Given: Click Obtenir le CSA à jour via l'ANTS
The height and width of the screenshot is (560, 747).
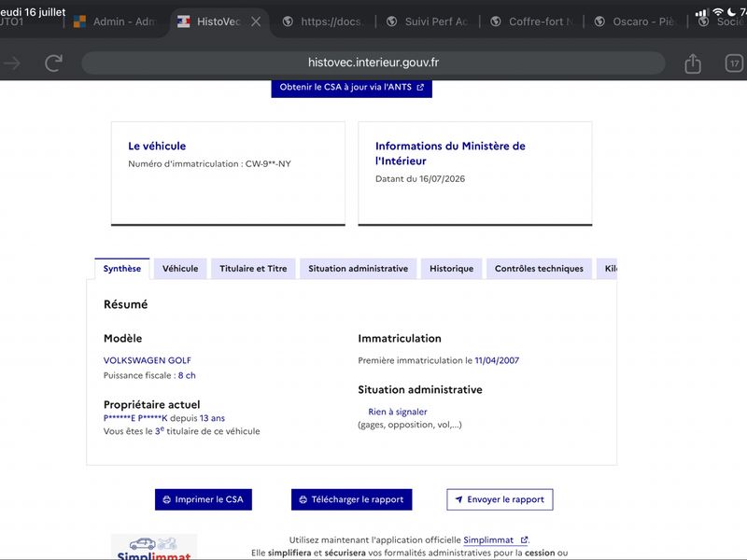Looking at the screenshot, I should (x=352, y=88).
